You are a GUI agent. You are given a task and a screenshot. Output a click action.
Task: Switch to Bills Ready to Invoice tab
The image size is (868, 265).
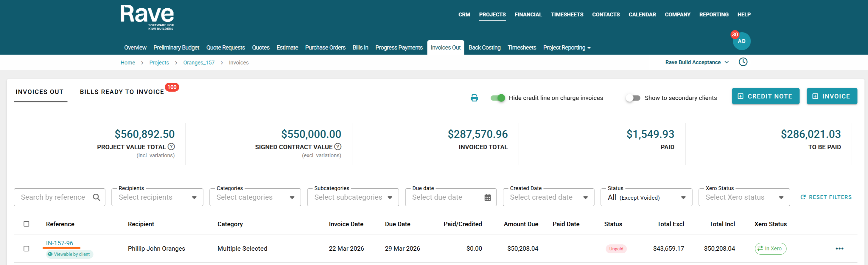pyautogui.click(x=122, y=92)
